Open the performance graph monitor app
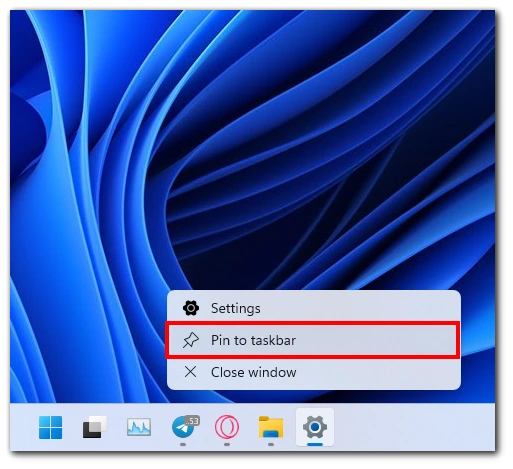This screenshot has height=469, width=513. (139, 427)
